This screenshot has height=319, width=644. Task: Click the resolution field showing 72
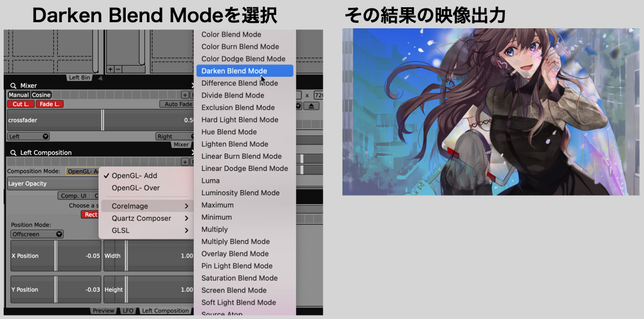318,95
